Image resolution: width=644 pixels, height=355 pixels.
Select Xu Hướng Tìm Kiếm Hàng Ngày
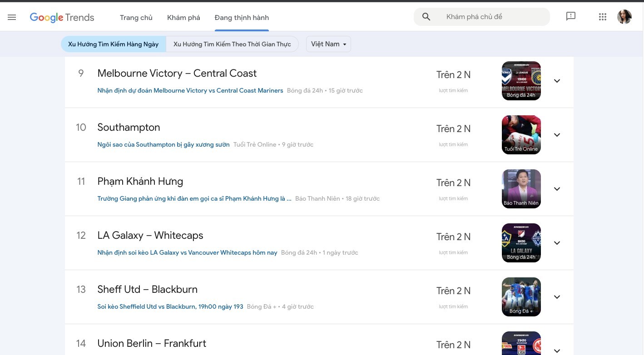pyautogui.click(x=114, y=44)
